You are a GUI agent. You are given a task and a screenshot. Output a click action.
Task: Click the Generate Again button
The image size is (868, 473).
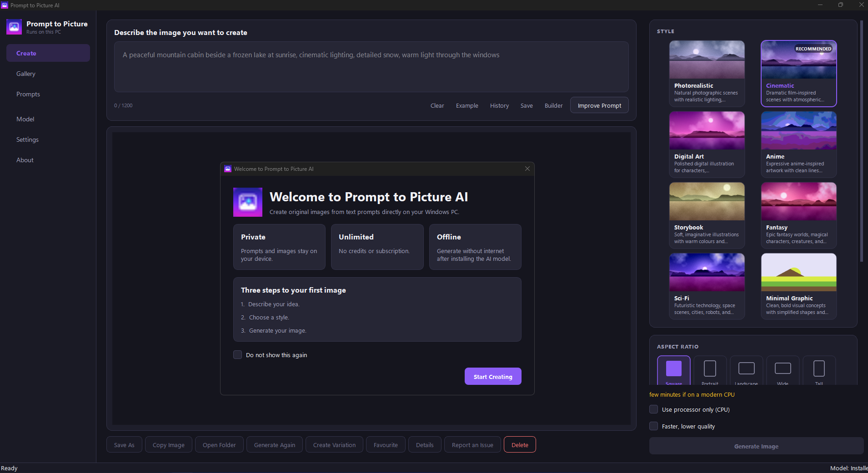(x=275, y=445)
